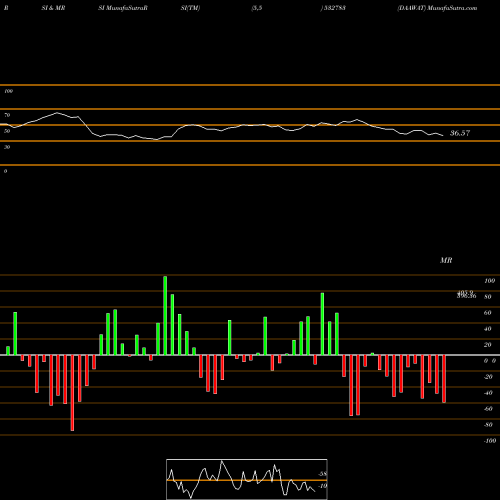The image size is (500, 500).
Task: Click the MR scale -80 label
Action: pos(488,425)
